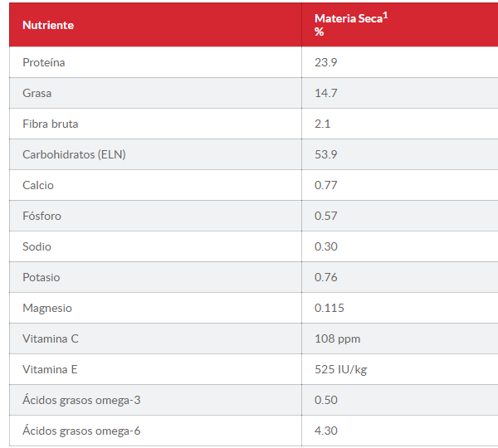The image size is (498, 448).
Task: Click the 108 ppm Vitamina C value
Action: click(338, 338)
